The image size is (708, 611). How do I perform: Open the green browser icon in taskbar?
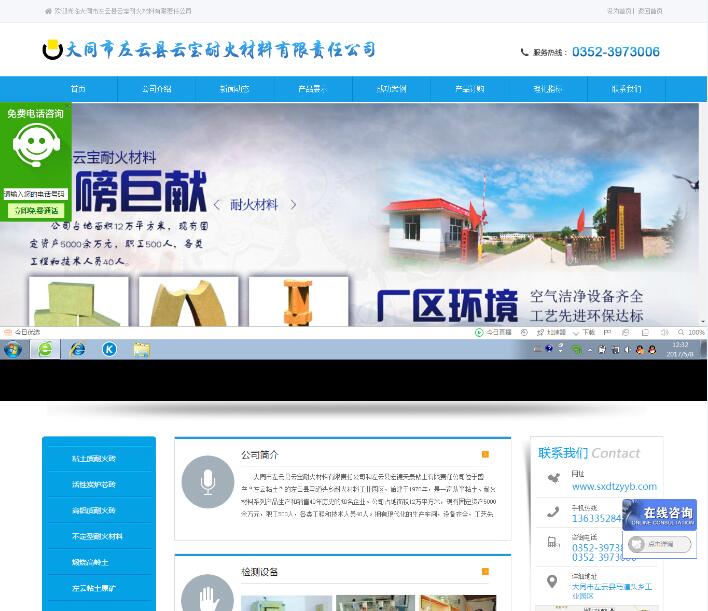pos(45,349)
